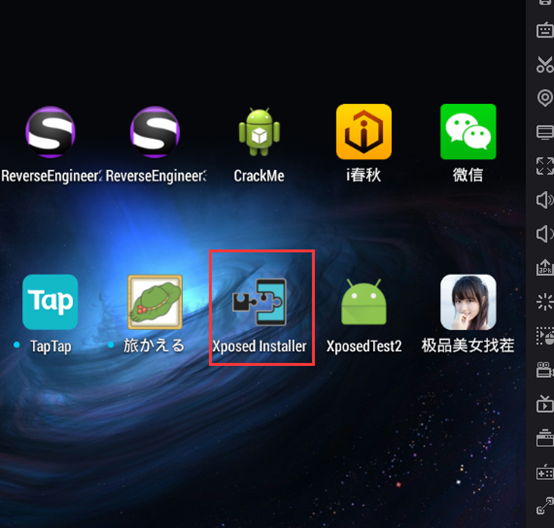The image size is (554, 528).
Task: Click the install APK sidebar icon
Action: (545, 267)
